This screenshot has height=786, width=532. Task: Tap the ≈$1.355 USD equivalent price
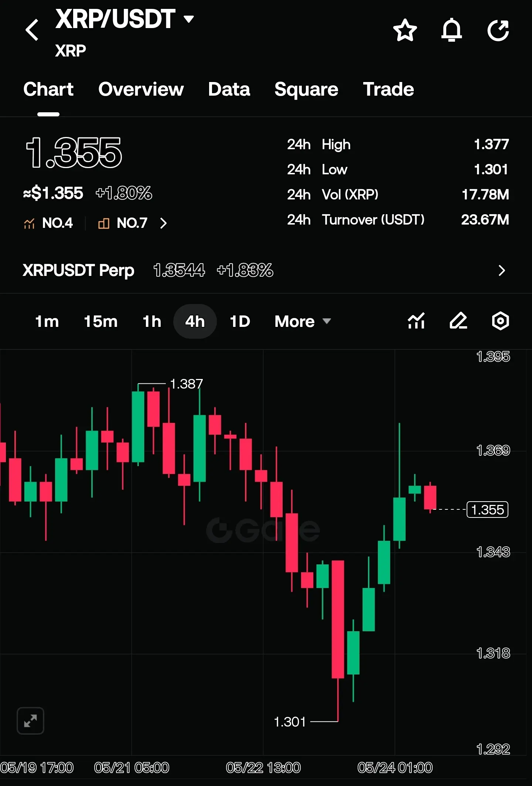click(x=53, y=193)
